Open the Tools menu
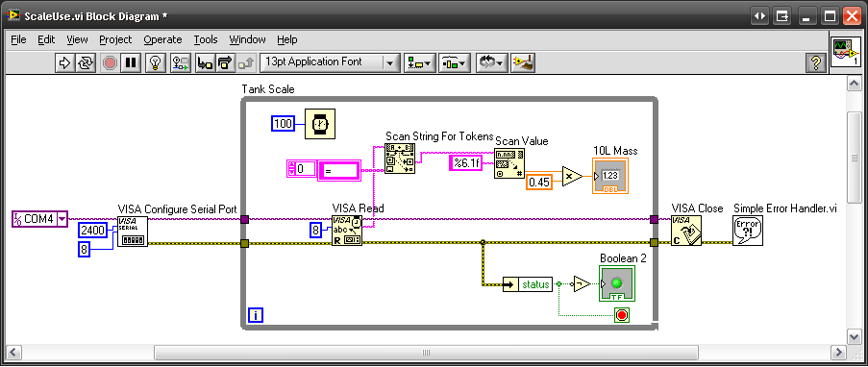Image resolution: width=868 pixels, height=367 pixels. [x=206, y=39]
